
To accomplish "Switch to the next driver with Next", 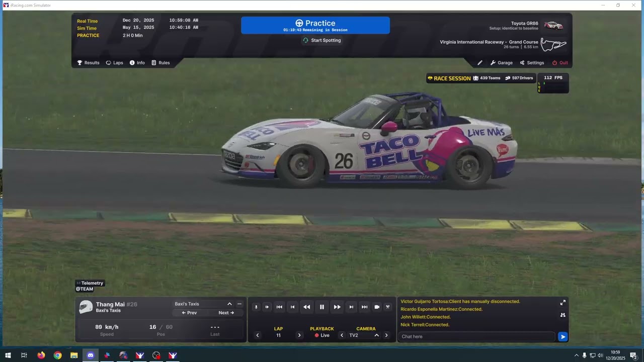I will (226, 313).
